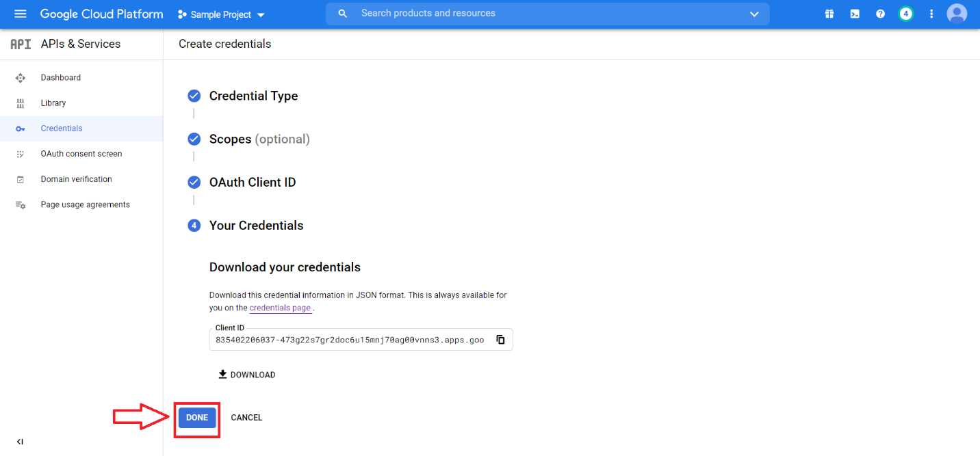Click the OAuth consent screen icon
Image resolution: width=980 pixels, height=456 pixels.
(21, 154)
